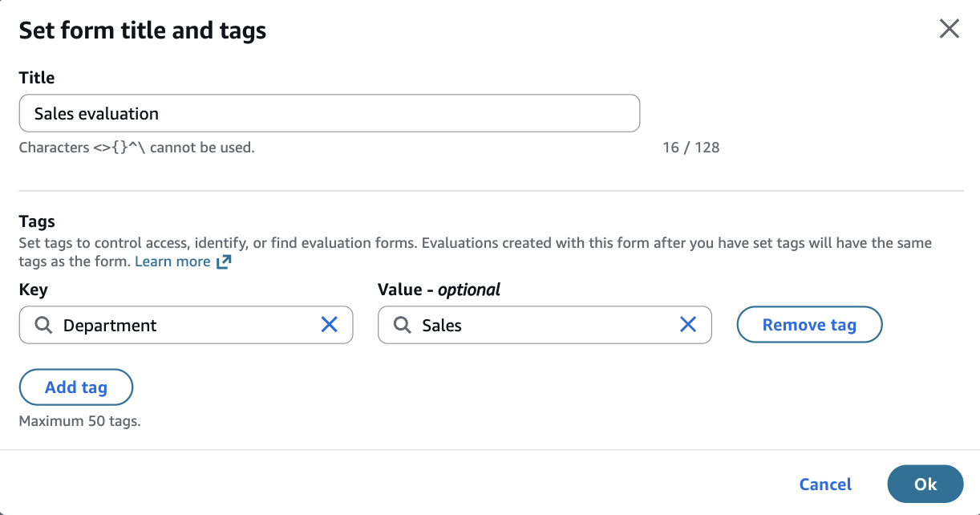The height and width of the screenshot is (515, 980).
Task: Click the Key column label
Action: pyautogui.click(x=33, y=290)
